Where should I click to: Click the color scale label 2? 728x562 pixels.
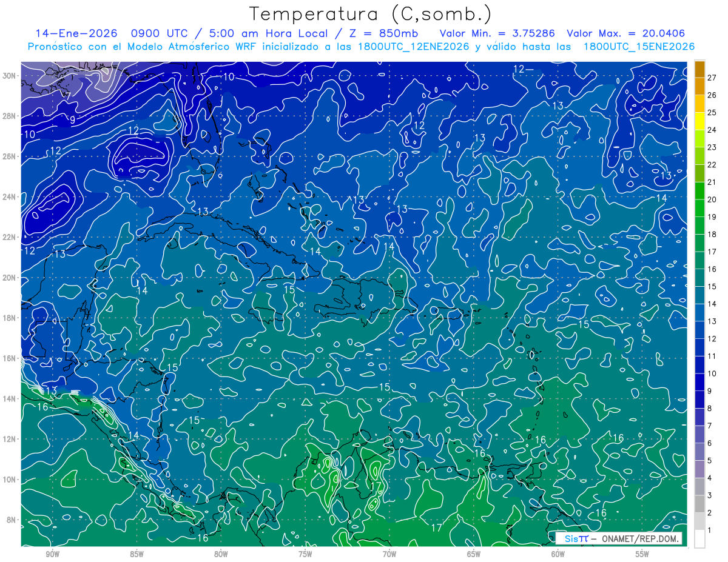coord(709,513)
